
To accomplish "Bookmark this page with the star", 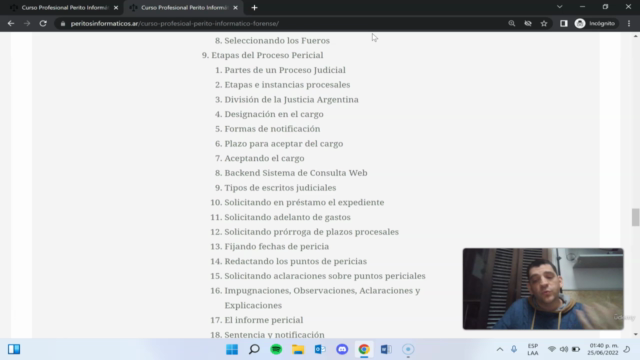I will pyautogui.click(x=544, y=24).
